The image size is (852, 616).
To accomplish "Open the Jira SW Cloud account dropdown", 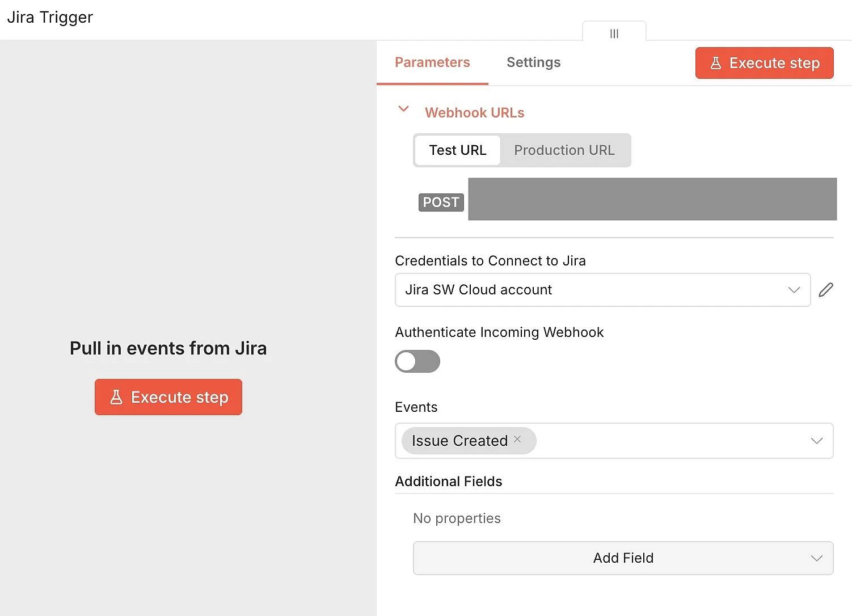I will pyautogui.click(x=602, y=290).
